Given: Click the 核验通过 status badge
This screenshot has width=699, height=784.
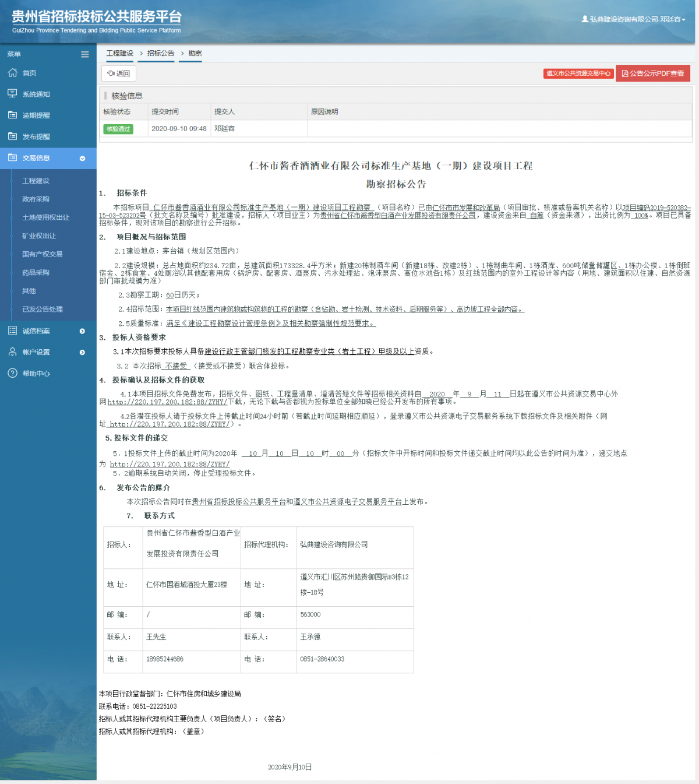Looking at the screenshot, I should (118, 129).
